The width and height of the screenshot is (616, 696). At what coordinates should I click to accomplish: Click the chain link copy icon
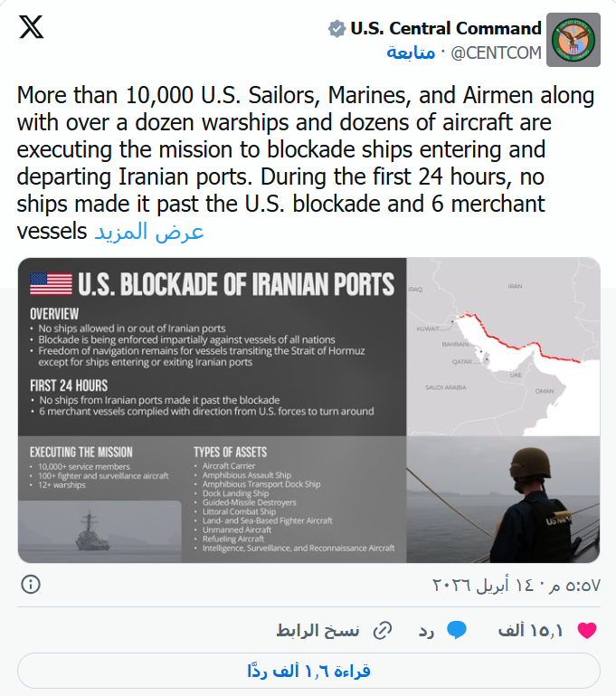pos(384,630)
